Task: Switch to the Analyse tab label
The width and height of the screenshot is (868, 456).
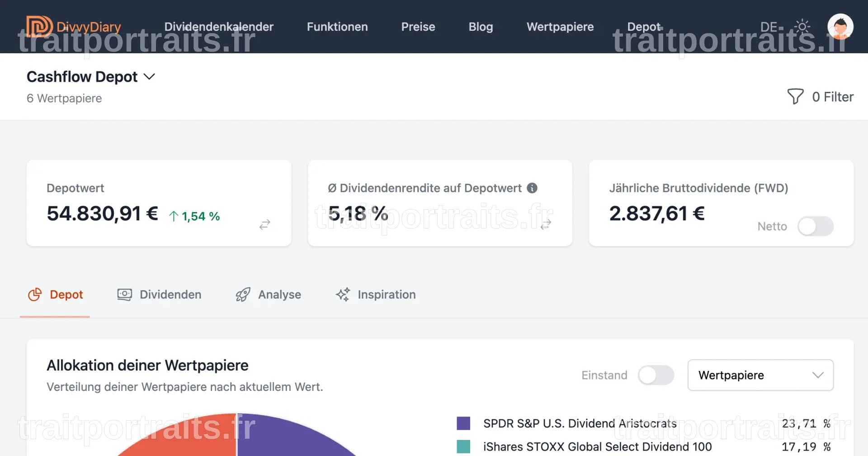Action: pos(279,294)
